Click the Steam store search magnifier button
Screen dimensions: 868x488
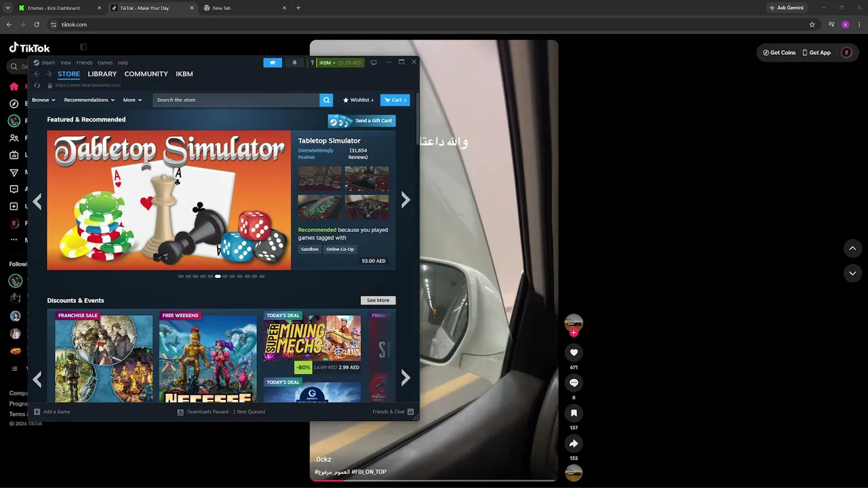326,100
